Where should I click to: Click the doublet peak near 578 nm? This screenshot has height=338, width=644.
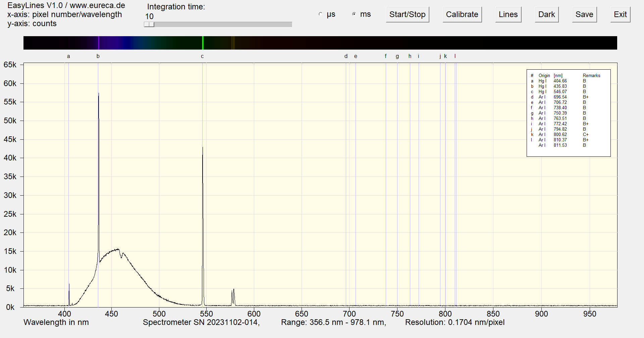pyautogui.click(x=233, y=297)
